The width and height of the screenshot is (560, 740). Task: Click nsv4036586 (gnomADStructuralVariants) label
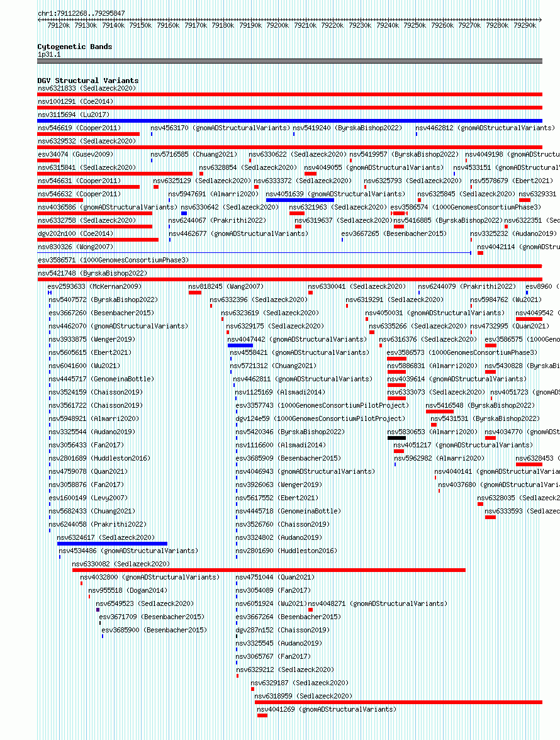click(x=108, y=207)
